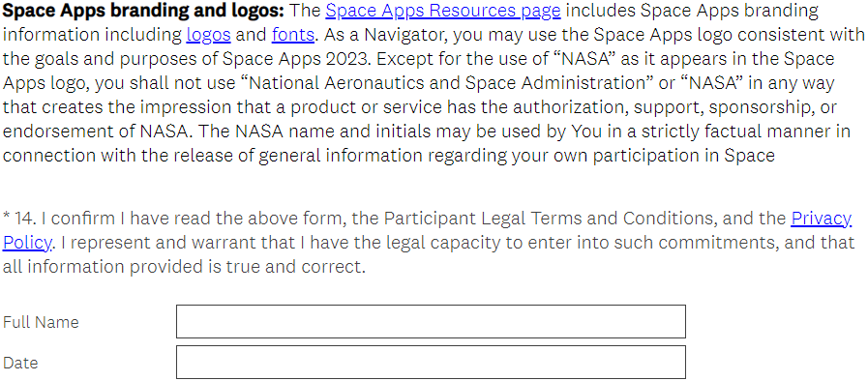Click the question number 14 text
This screenshot has height=381, width=868.
tap(25, 219)
